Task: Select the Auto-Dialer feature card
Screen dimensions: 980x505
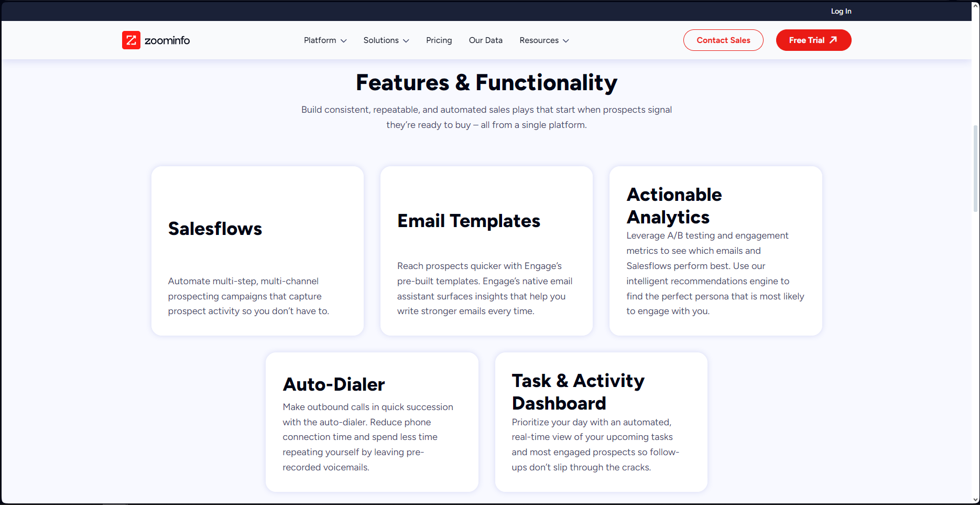Action: (372, 422)
